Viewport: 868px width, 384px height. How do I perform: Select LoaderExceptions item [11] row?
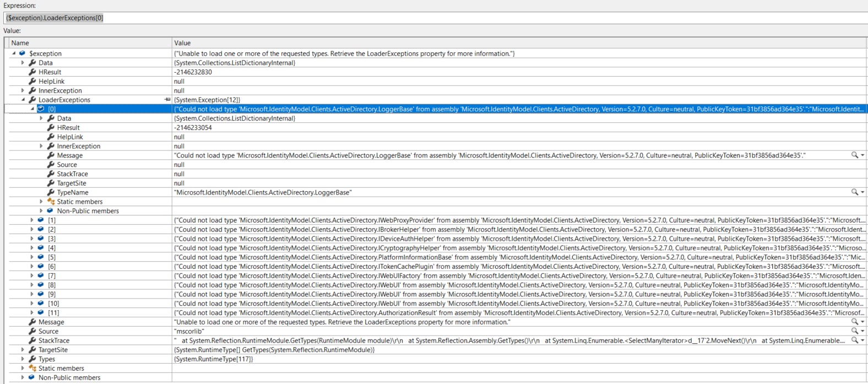click(53, 313)
